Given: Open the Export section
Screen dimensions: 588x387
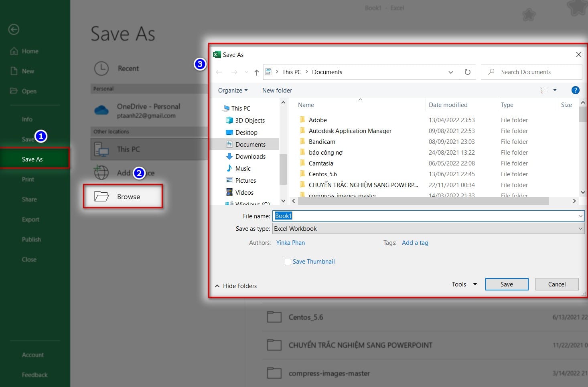Looking at the screenshot, I should (x=30, y=219).
